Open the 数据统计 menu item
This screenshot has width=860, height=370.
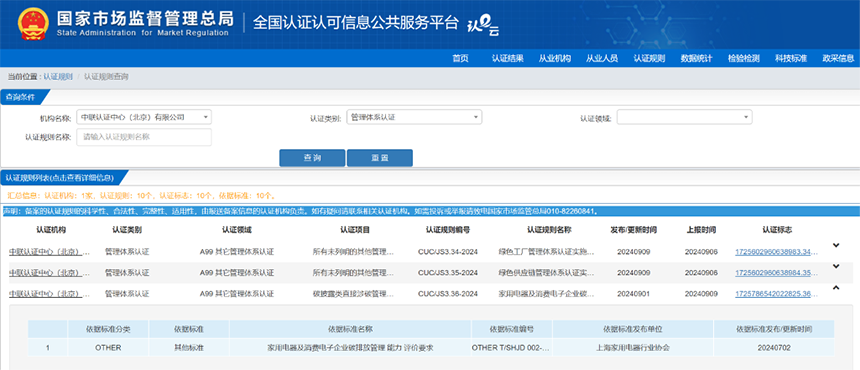(697, 59)
